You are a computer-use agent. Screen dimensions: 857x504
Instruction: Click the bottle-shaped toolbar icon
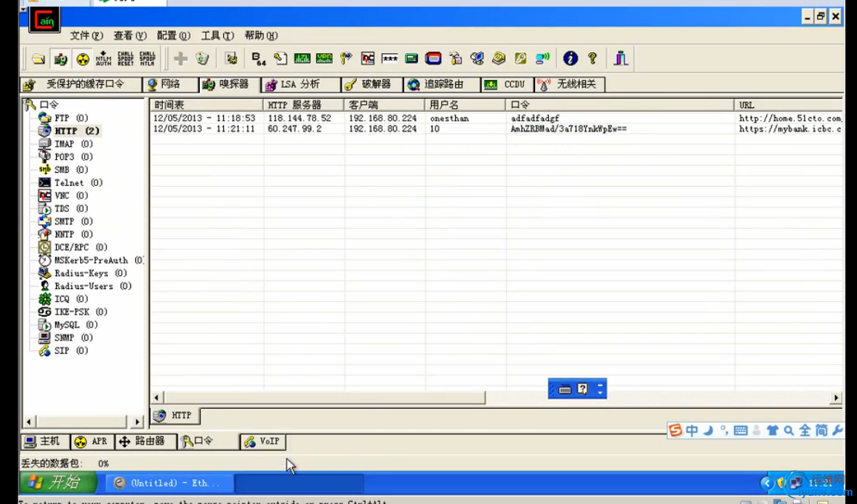(x=455, y=58)
